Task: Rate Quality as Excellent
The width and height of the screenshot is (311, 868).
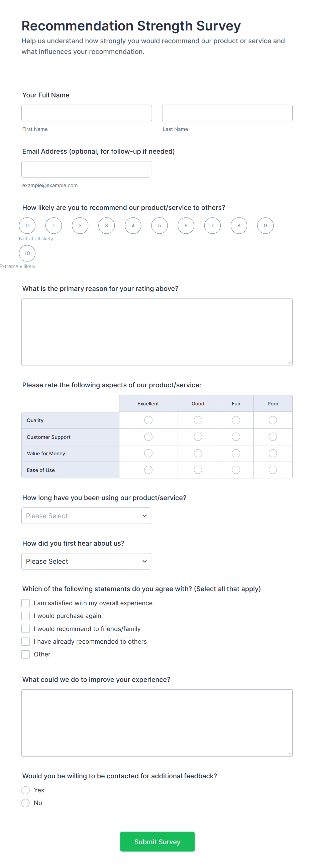Action: (x=148, y=420)
